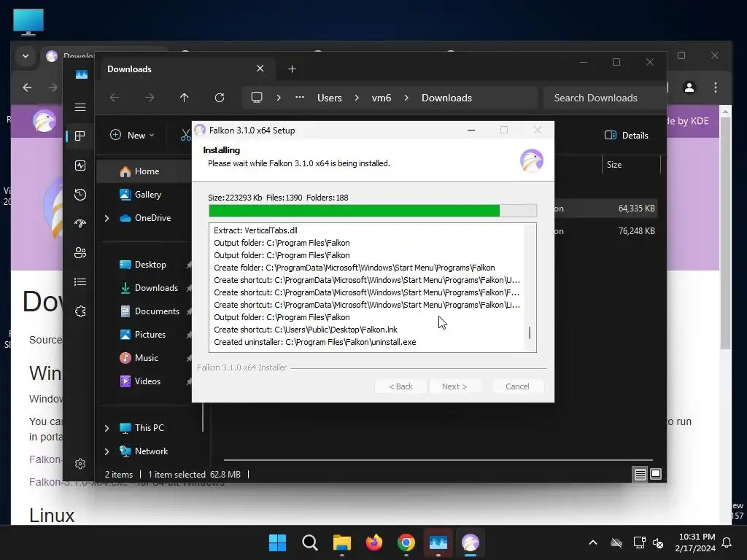The width and height of the screenshot is (747, 560).
Task: Click the This PC monitor icon in the address bar
Action: click(257, 98)
